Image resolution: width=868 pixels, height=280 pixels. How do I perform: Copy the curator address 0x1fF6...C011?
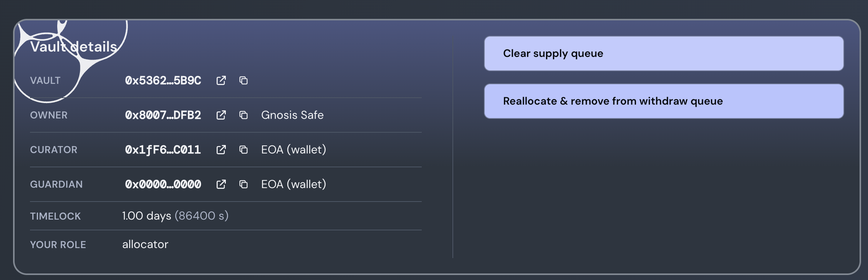click(244, 150)
